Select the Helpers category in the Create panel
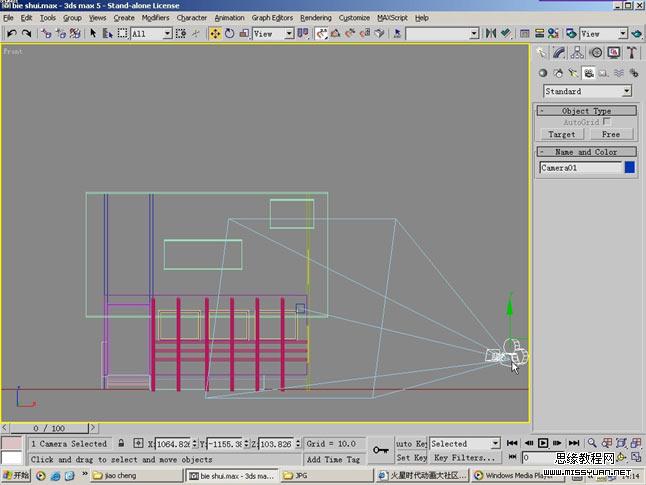Screen dimensions: 646x485 coord(604,73)
